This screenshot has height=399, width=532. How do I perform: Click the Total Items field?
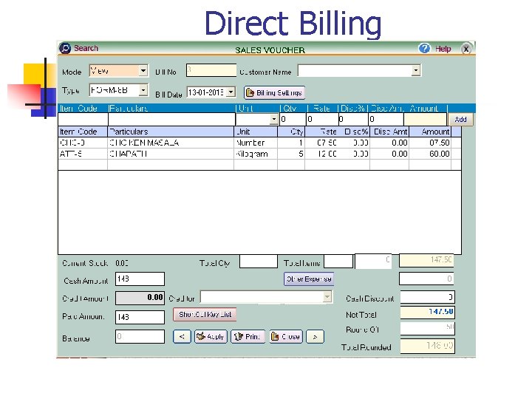(338, 262)
